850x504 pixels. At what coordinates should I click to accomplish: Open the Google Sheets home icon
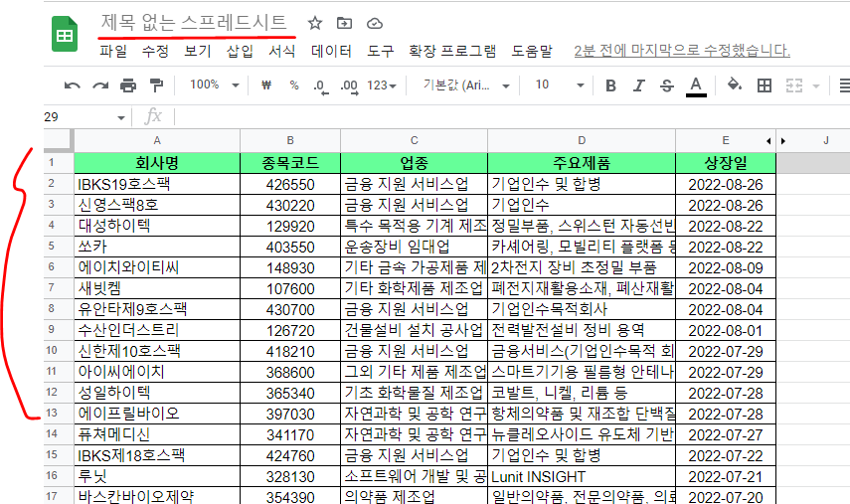[x=65, y=34]
